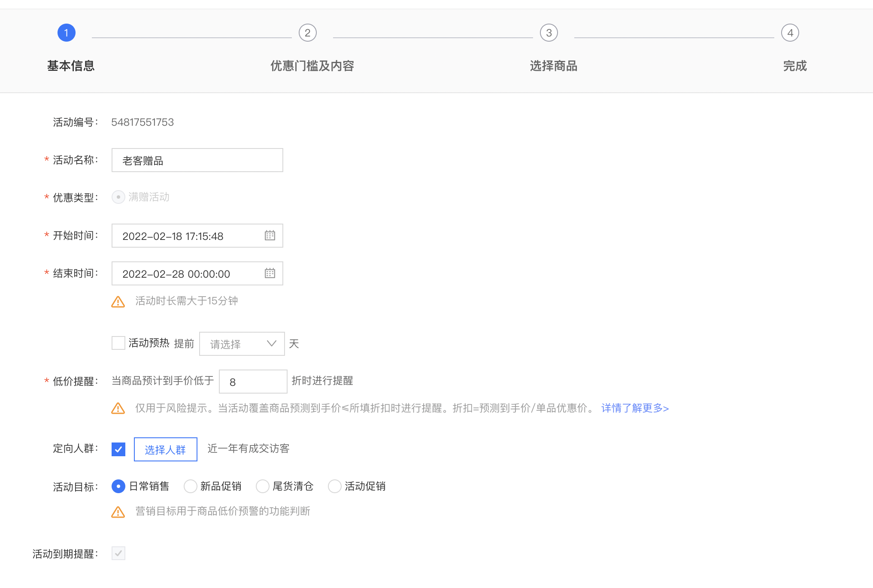873x588 pixels.
Task: Click step 3 circle icon
Action: tap(549, 33)
